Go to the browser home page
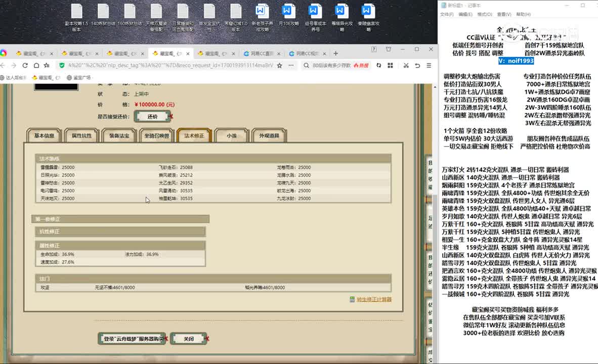The height and width of the screenshot is (364, 598). 36,66
